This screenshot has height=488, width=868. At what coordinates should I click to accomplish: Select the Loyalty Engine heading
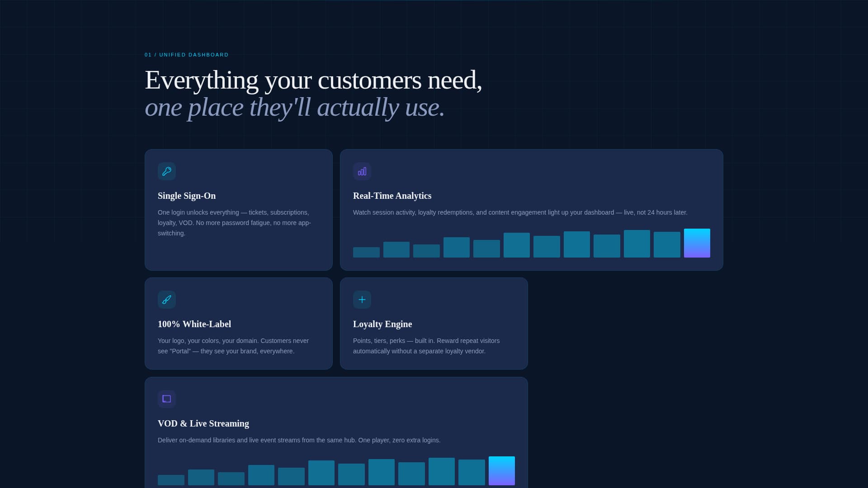click(x=382, y=324)
